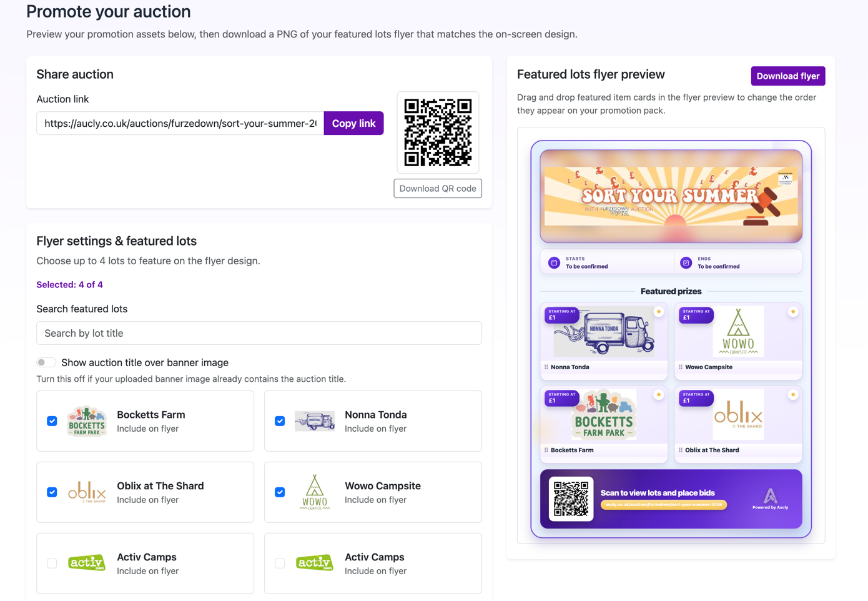Click the Wowo Campsite logo in lot list
The width and height of the screenshot is (868, 601).
315,492
